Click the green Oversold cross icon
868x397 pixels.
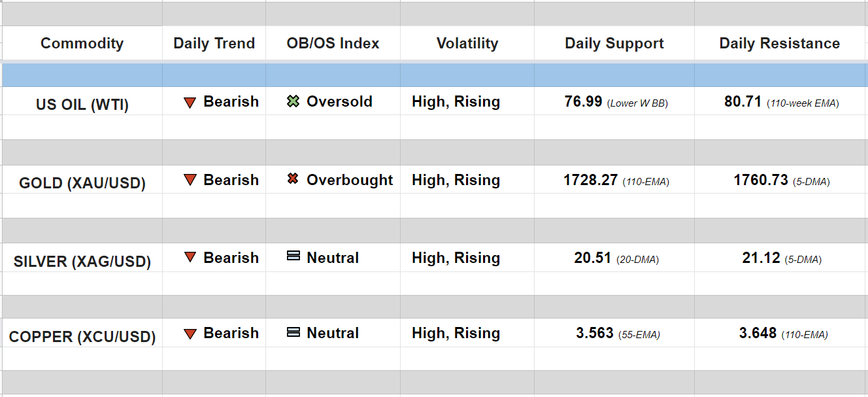tap(293, 102)
